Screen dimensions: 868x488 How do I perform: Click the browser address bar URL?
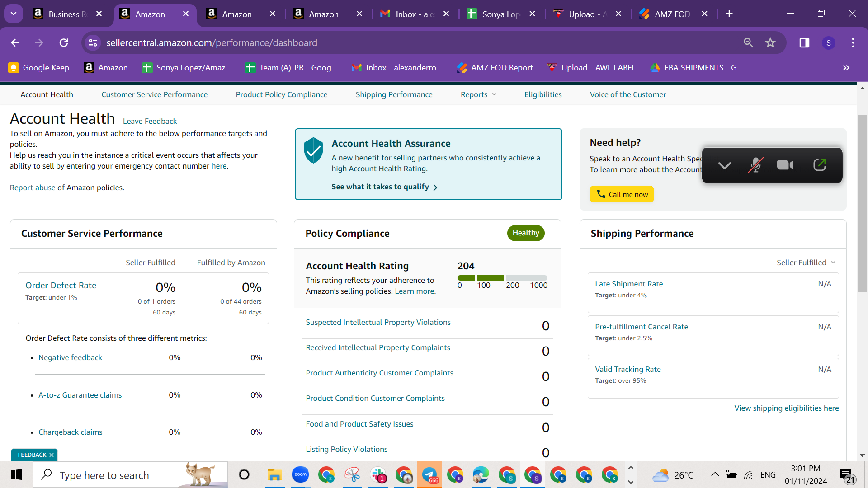coord(212,42)
